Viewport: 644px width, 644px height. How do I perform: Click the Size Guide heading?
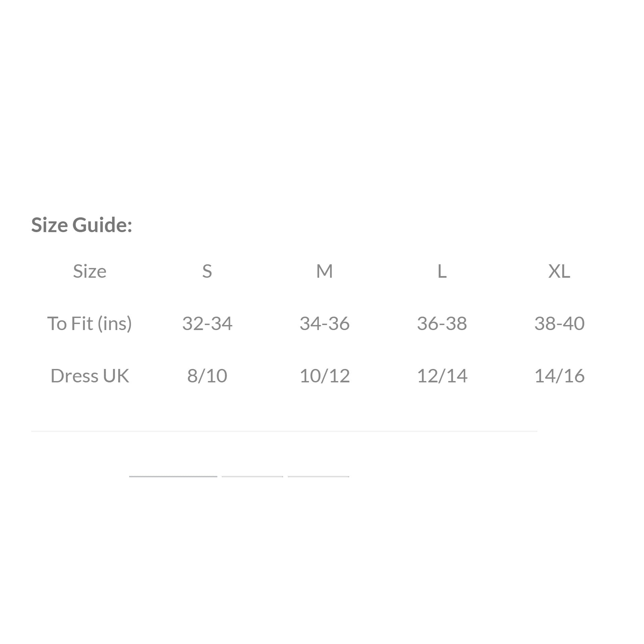click(82, 225)
